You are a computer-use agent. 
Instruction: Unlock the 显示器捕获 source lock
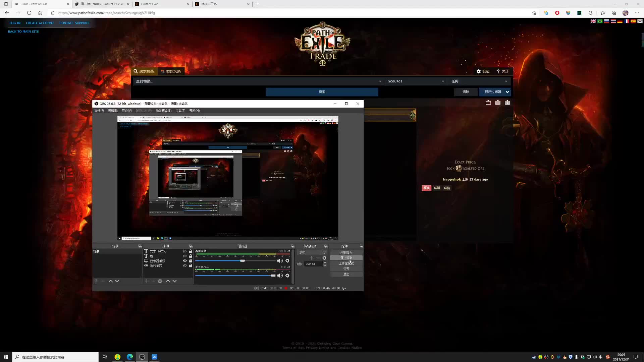pos(191,261)
